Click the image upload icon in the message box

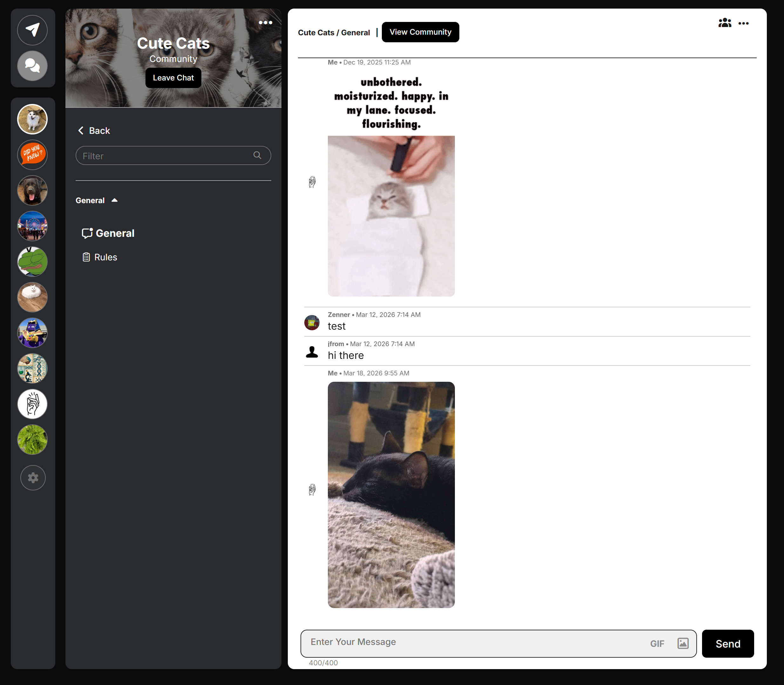pos(683,643)
